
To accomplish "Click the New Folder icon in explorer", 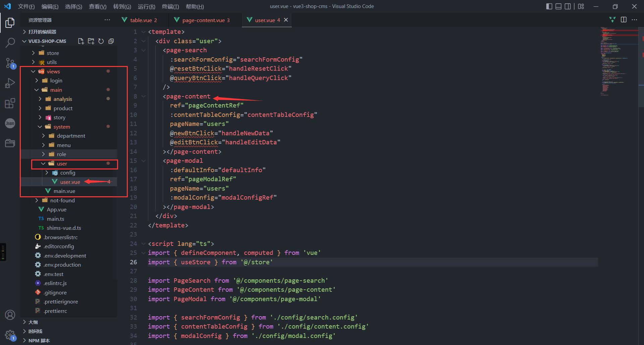I will coord(91,41).
